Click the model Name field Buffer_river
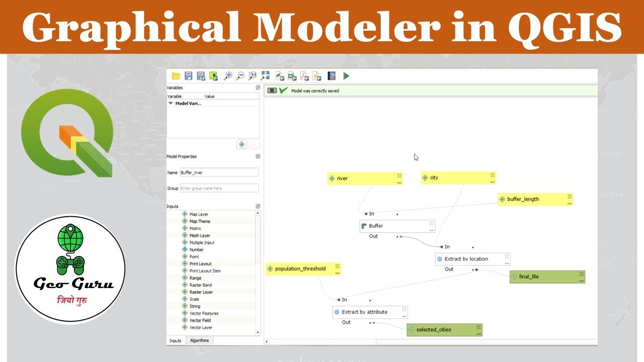Viewport: 644px width, 362px height. click(219, 172)
